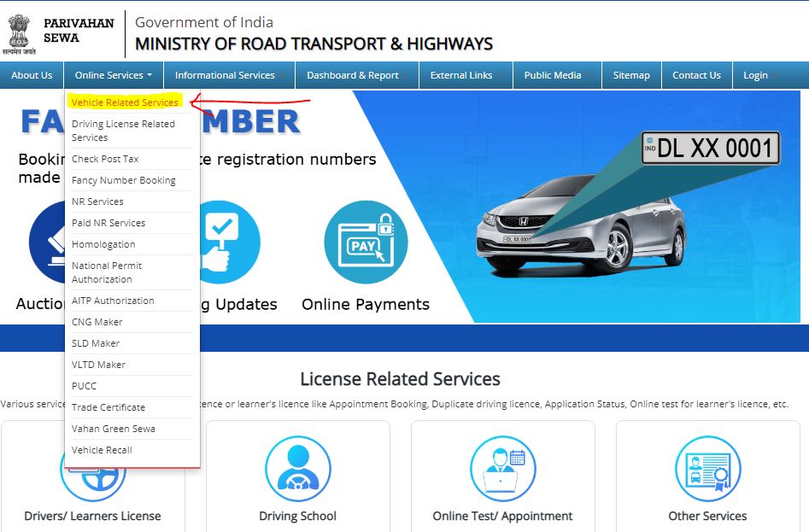
Task: Select the Driving School person icon
Action: pos(299,467)
